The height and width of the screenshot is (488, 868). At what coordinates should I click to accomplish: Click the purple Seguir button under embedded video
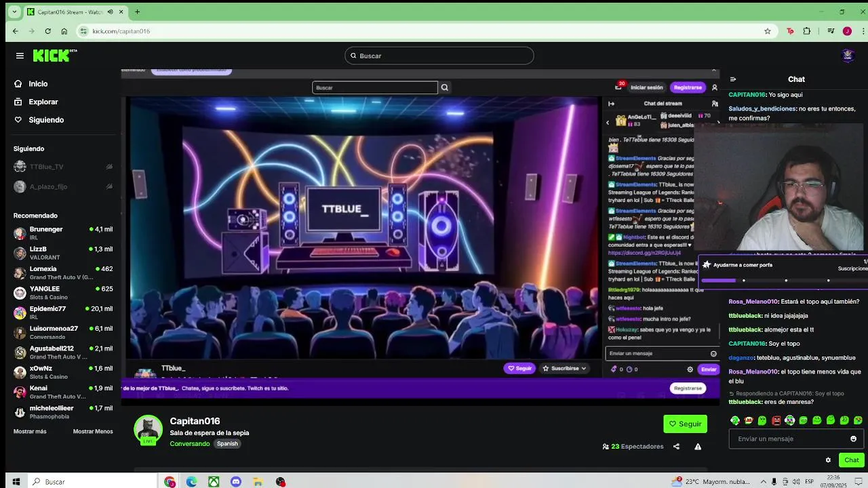click(519, 368)
